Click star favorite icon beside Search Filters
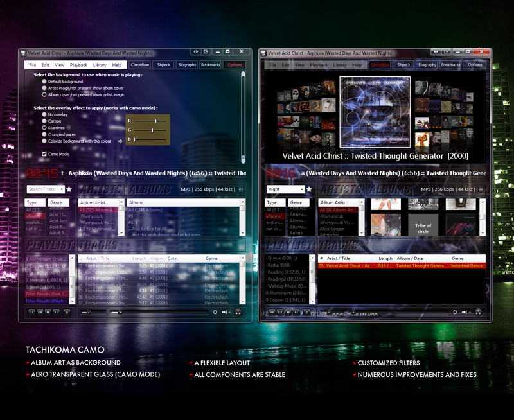The width and height of the screenshot is (514, 420). tap(69, 189)
